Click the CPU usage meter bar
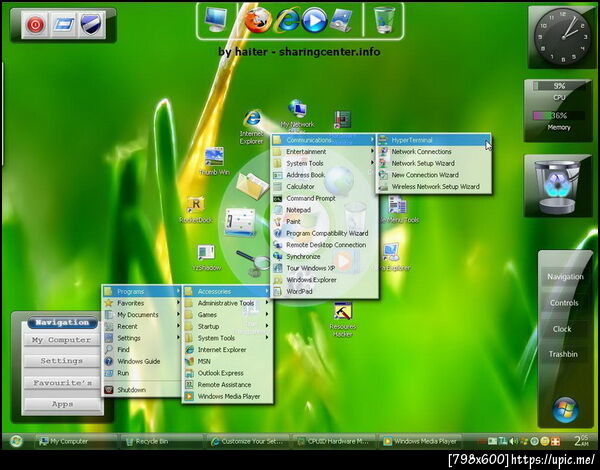 tap(559, 86)
